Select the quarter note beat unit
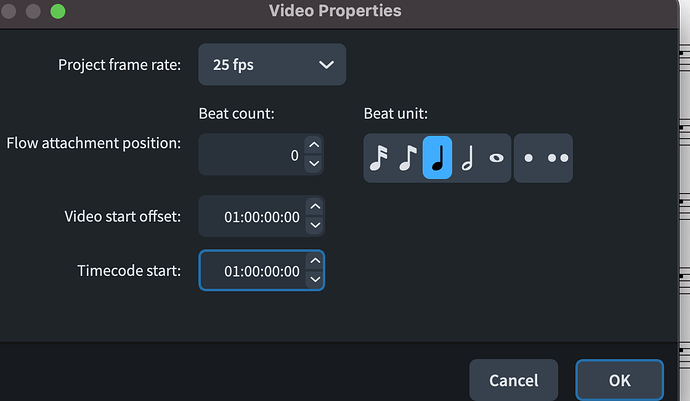This screenshot has width=690, height=401. (x=437, y=158)
